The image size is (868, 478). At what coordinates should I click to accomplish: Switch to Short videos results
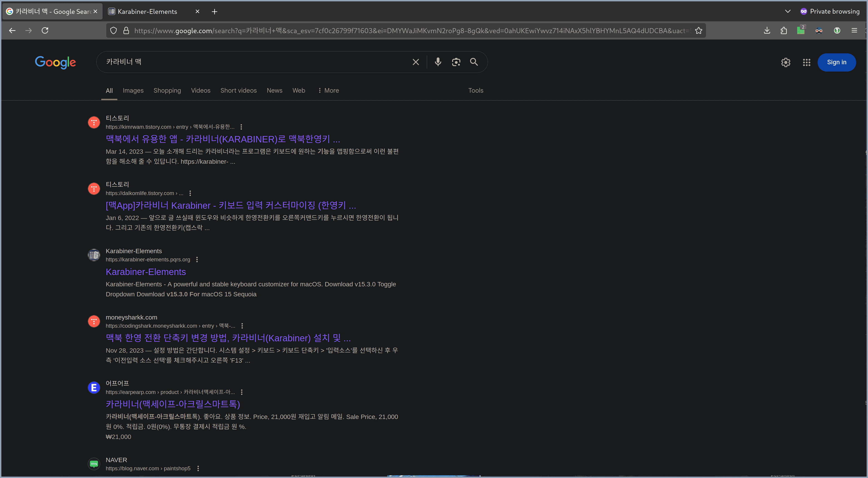click(239, 91)
